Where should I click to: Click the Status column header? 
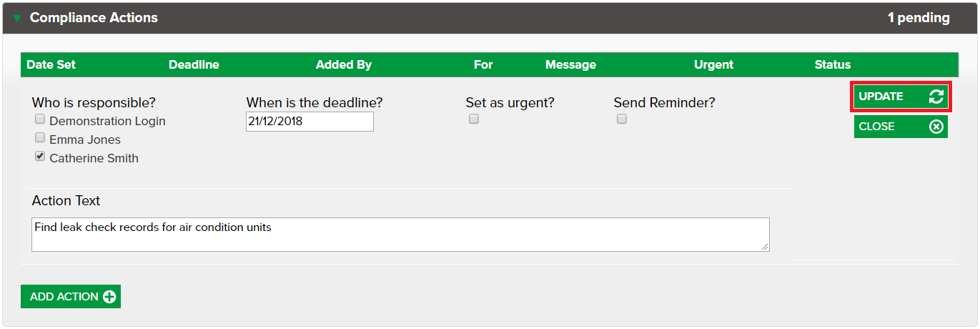[x=833, y=64]
